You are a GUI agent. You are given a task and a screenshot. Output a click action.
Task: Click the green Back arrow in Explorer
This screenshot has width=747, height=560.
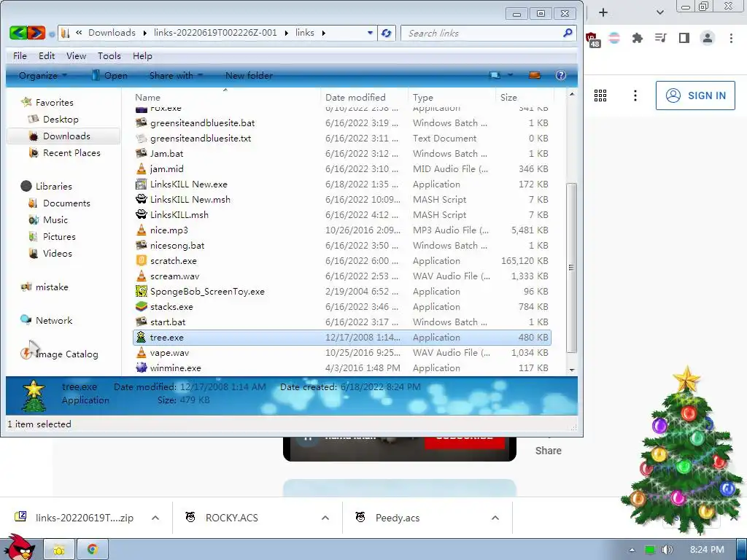click(18, 33)
